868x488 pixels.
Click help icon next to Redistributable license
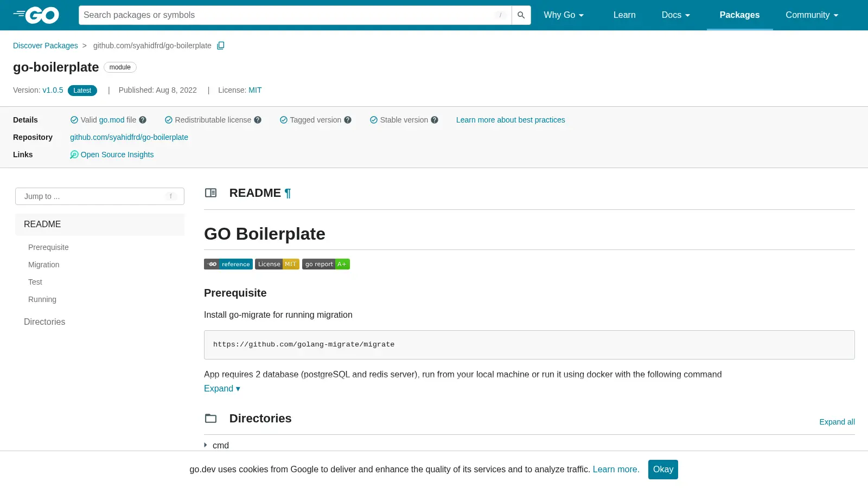click(258, 120)
